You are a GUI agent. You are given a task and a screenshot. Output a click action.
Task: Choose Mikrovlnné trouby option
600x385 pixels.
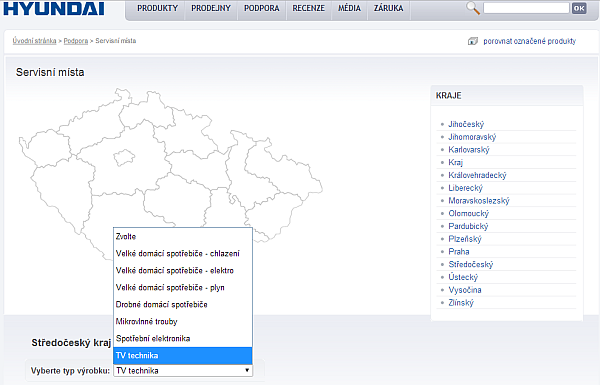[183, 321]
